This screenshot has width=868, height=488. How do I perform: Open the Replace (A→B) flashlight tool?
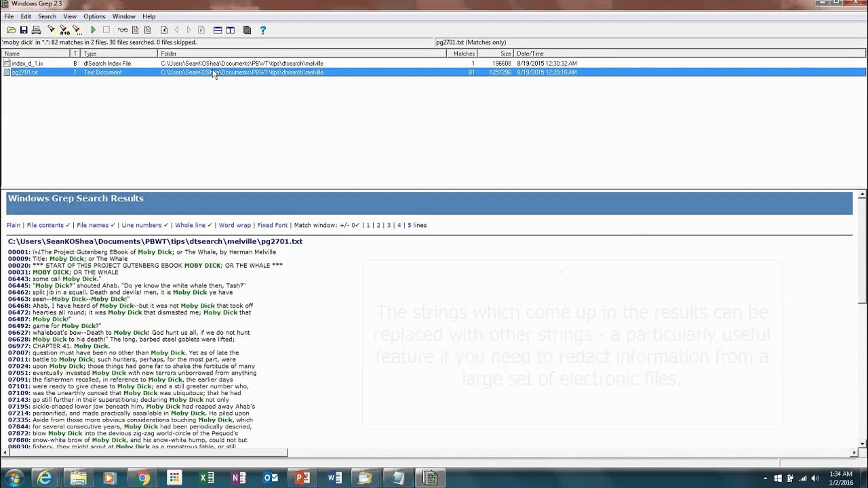click(64, 30)
